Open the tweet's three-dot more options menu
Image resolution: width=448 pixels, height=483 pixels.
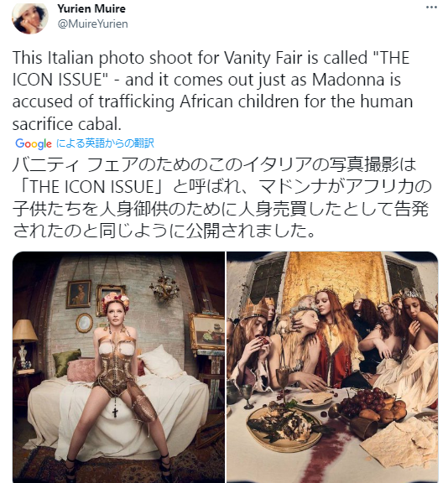coord(431,8)
